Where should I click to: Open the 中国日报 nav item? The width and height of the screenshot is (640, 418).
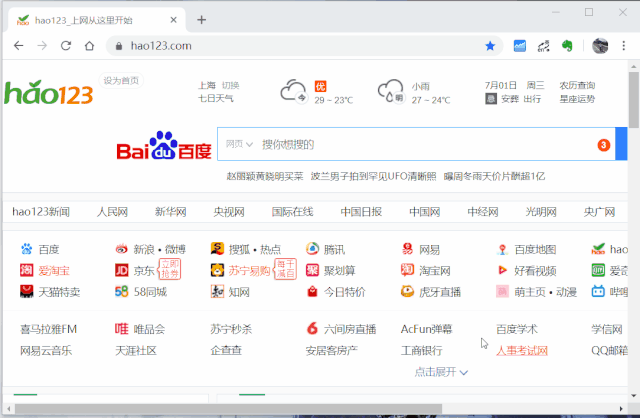pyautogui.click(x=361, y=211)
